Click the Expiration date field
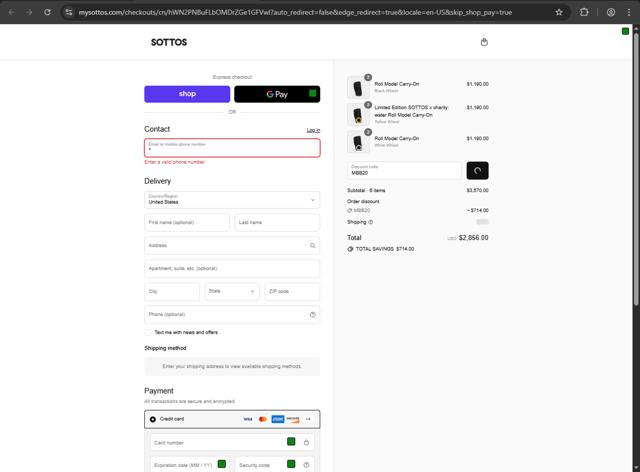 point(190,465)
